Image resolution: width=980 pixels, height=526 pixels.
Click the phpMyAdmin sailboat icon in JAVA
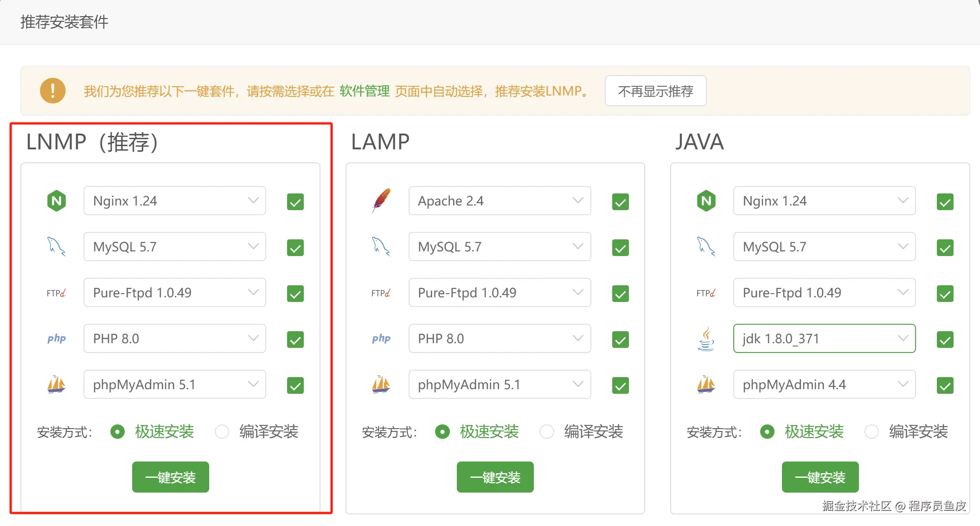tap(706, 385)
